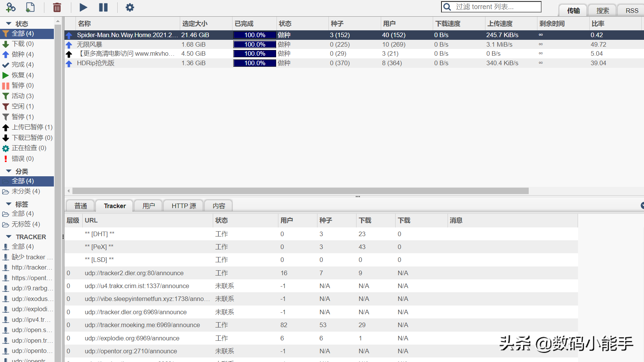The height and width of the screenshot is (362, 644).
Task: Sort torrents by 下载速度 column
Action: point(459,24)
